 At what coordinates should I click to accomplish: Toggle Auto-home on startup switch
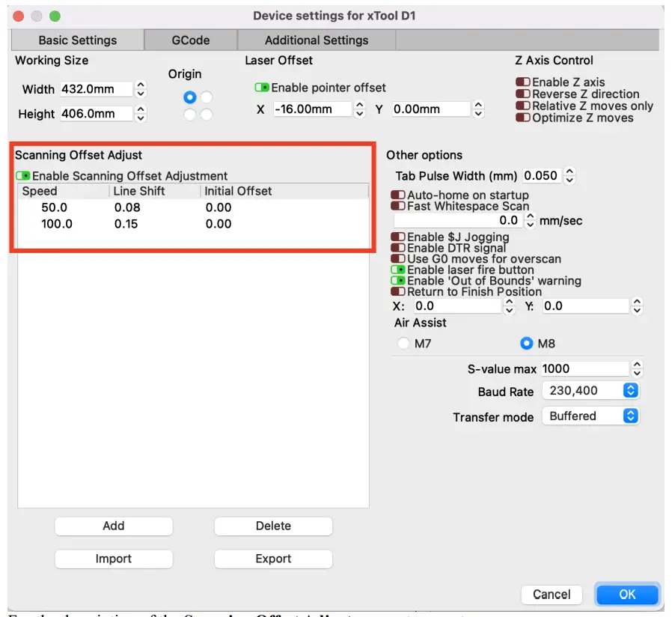[x=398, y=195]
